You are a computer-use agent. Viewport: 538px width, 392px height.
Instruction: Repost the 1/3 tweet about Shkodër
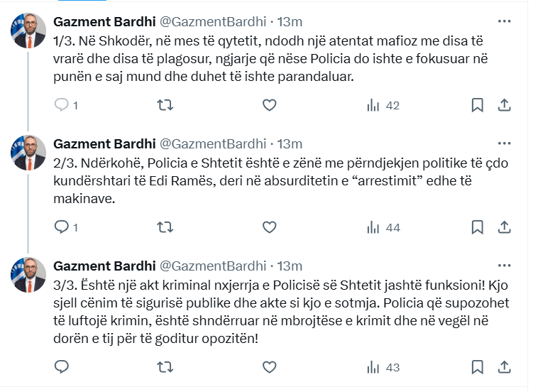165,105
